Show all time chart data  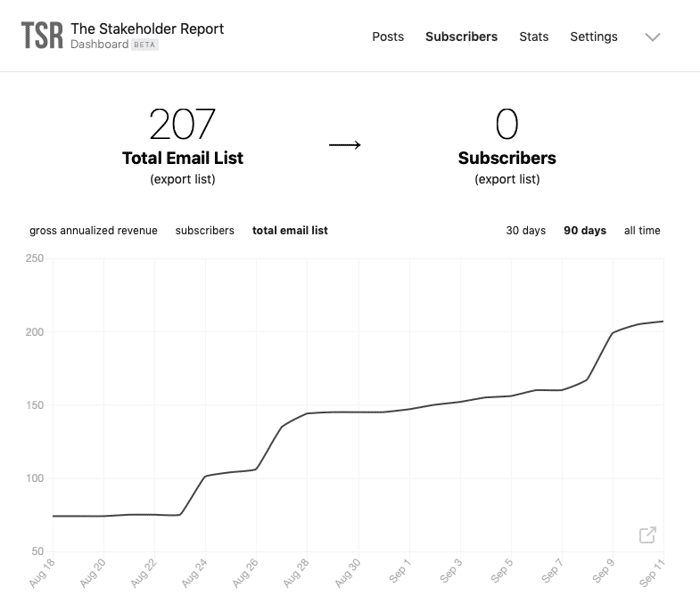click(x=642, y=230)
